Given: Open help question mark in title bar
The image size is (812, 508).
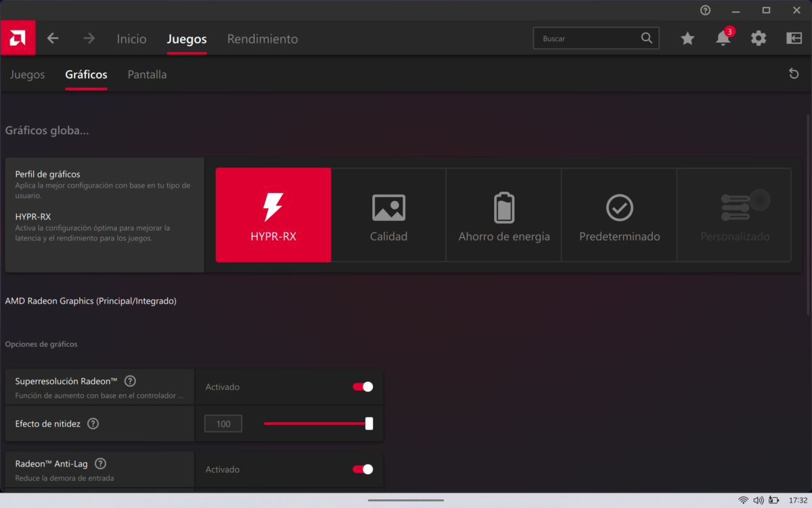Looking at the screenshot, I should [x=706, y=10].
